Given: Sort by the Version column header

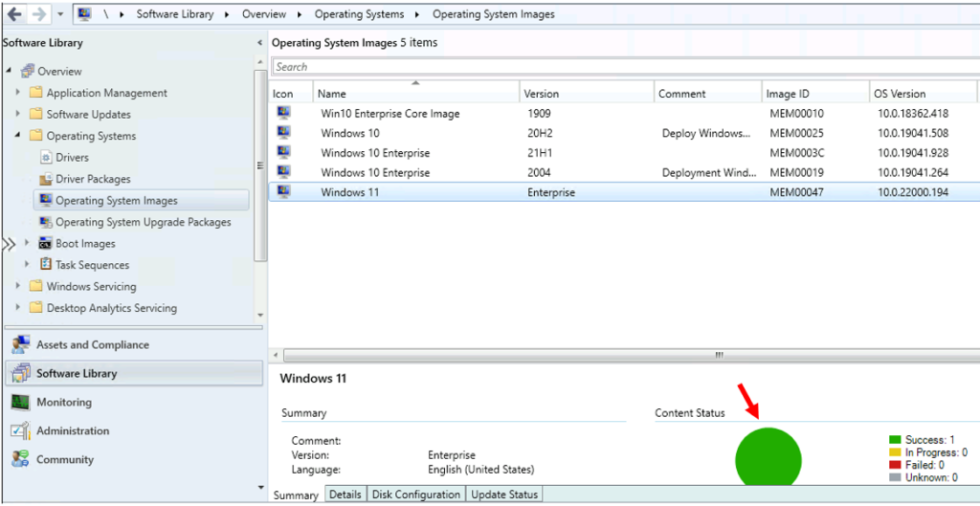Looking at the screenshot, I should (587, 94).
